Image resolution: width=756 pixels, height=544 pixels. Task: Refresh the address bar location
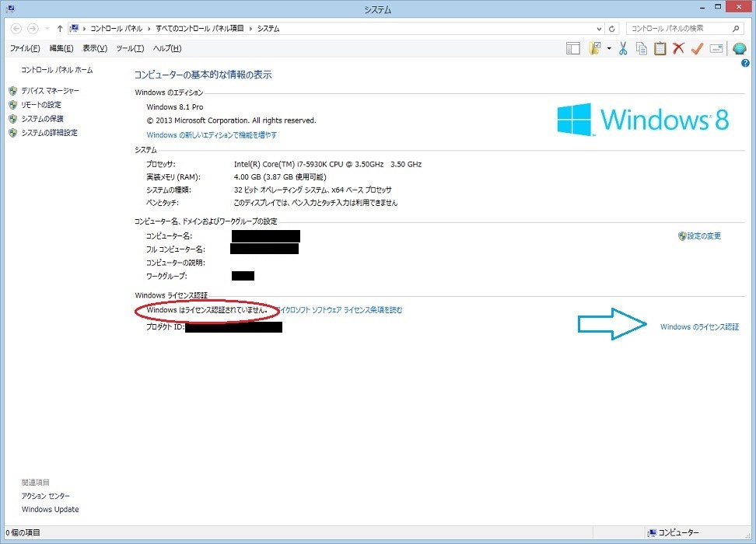[x=612, y=29]
